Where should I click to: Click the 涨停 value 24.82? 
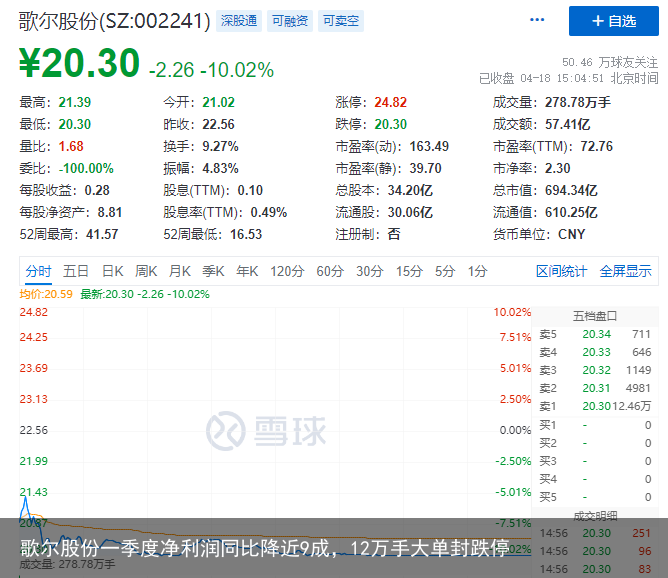click(x=390, y=102)
